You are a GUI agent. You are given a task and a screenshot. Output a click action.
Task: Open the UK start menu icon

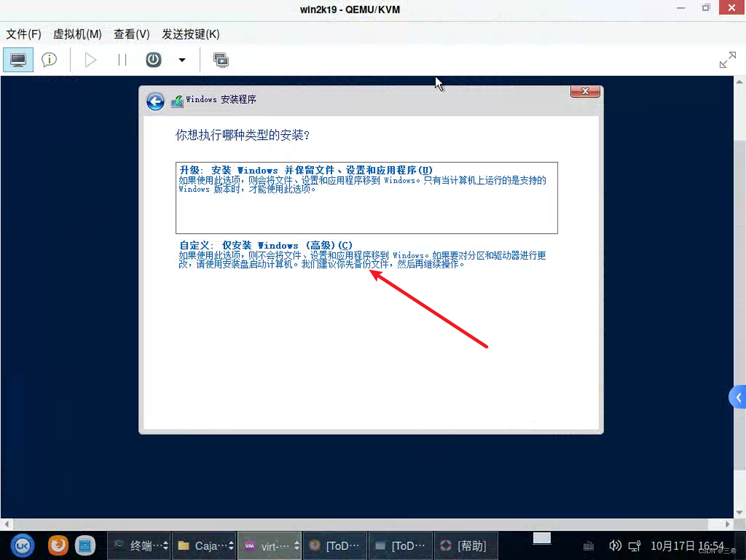point(23,545)
